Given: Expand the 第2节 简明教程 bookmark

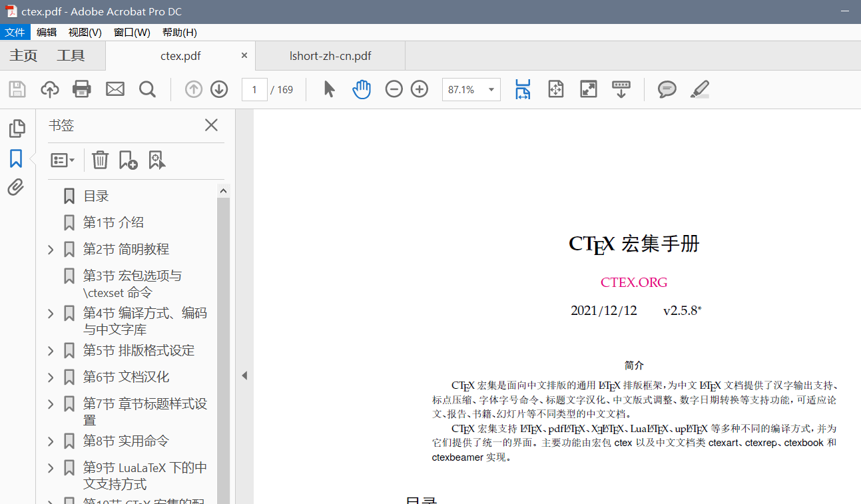Looking at the screenshot, I should [51, 250].
